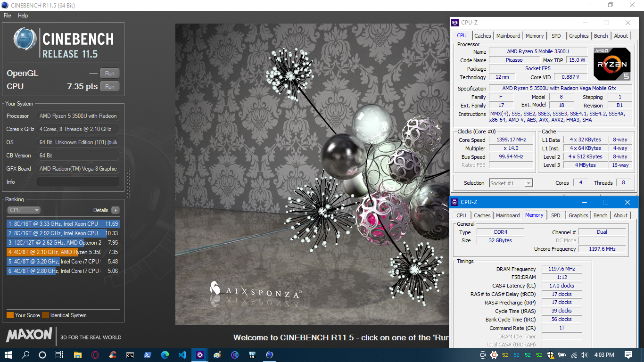Open Visual Studio Code from taskbar
644x362 pixels.
(x=182, y=355)
